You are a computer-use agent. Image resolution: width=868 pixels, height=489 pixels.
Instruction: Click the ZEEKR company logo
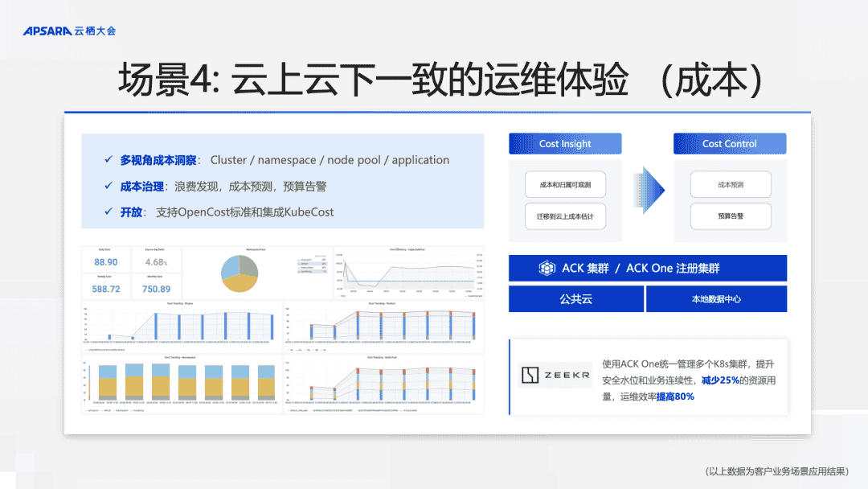pyautogui.click(x=555, y=374)
